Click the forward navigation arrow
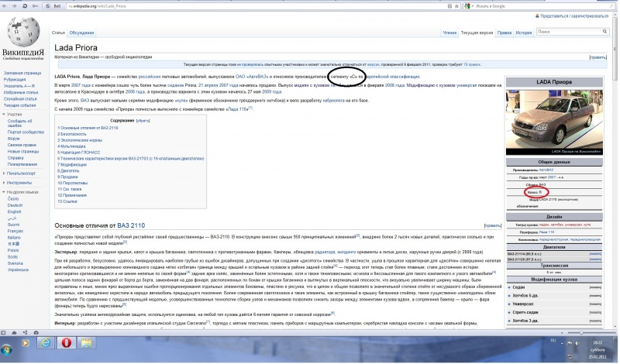This screenshot has width=620, height=364. pos(15,6)
